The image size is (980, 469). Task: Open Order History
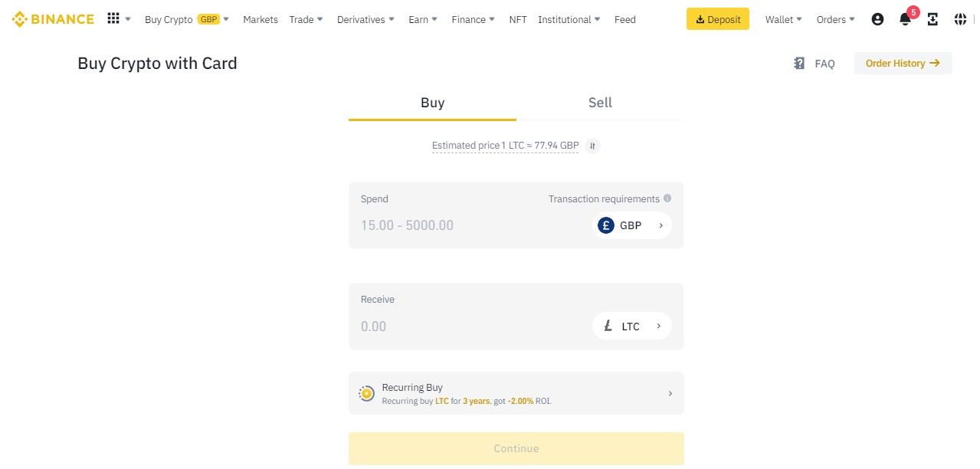tap(903, 64)
